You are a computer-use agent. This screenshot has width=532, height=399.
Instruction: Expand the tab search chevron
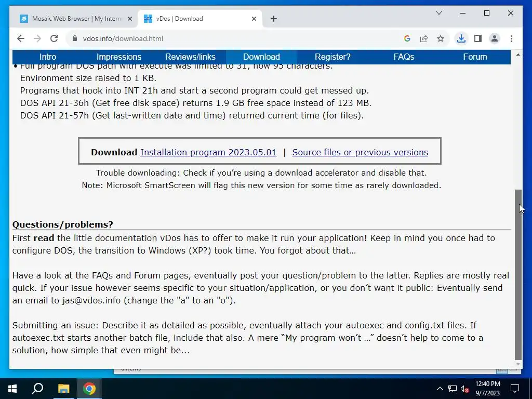point(438,13)
